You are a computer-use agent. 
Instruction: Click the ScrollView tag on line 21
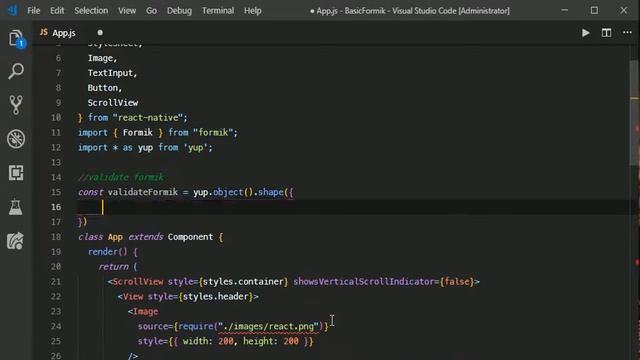click(x=138, y=282)
